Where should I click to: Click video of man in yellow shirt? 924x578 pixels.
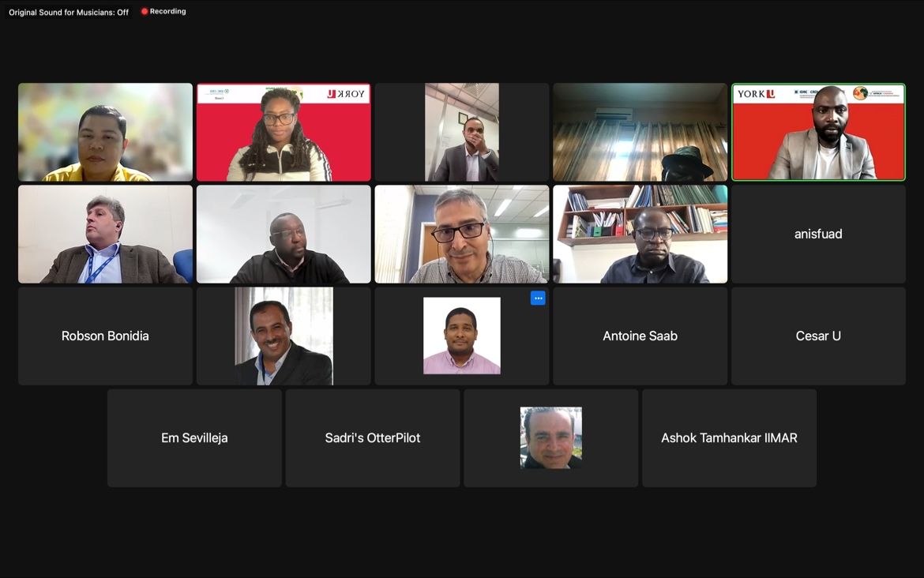(x=106, y=132)
